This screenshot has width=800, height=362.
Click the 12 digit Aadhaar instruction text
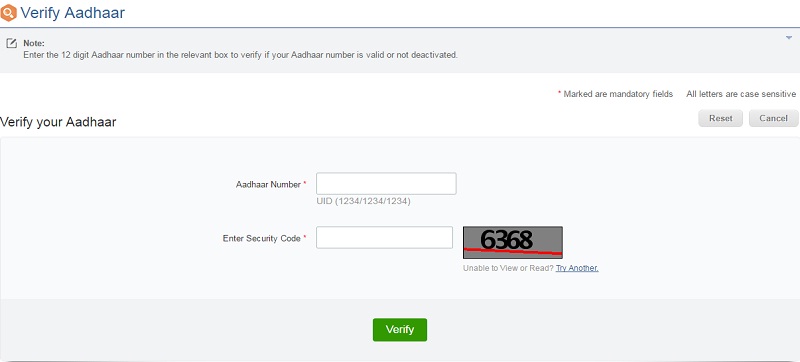coord(240,55)
